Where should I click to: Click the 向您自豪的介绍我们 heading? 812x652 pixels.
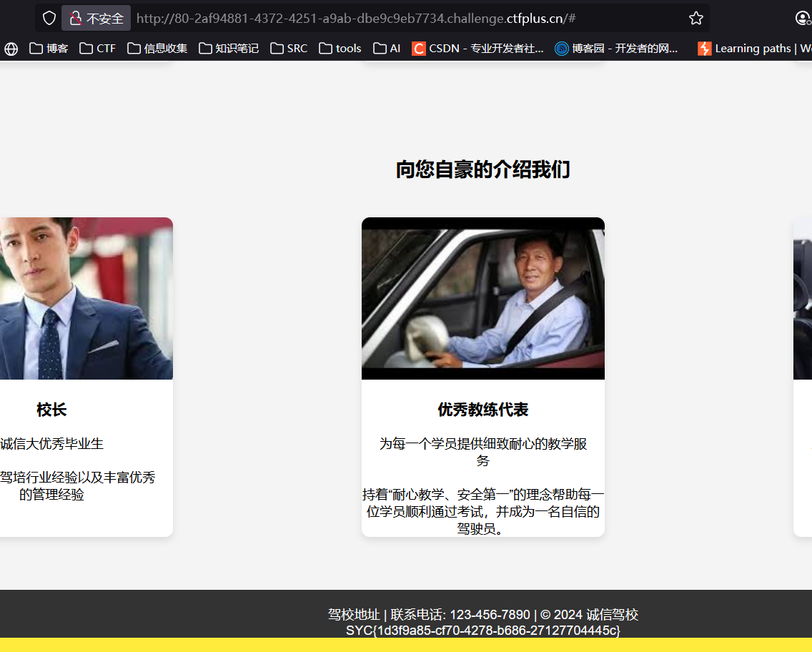pos(483,169)
